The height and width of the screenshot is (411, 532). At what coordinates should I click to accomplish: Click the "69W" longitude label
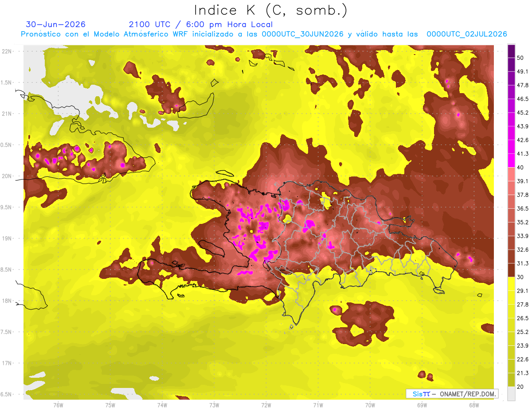point(422,405)
